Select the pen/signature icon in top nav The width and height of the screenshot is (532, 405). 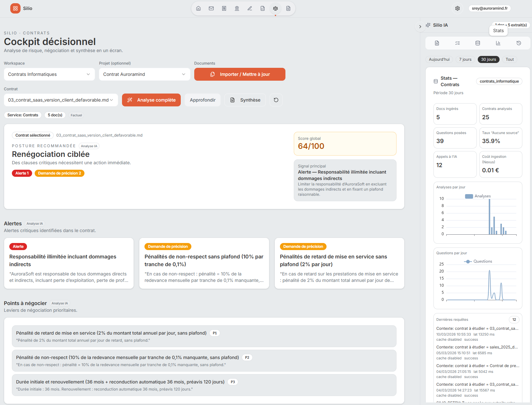point(249,8)
